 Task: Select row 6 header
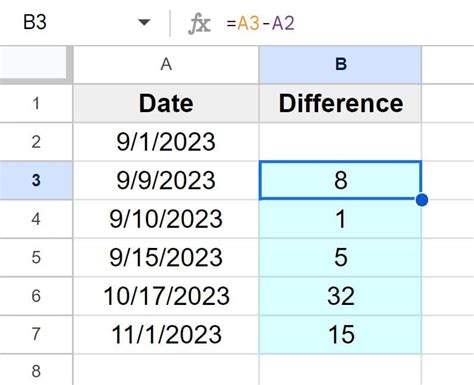tap(36, 296)
